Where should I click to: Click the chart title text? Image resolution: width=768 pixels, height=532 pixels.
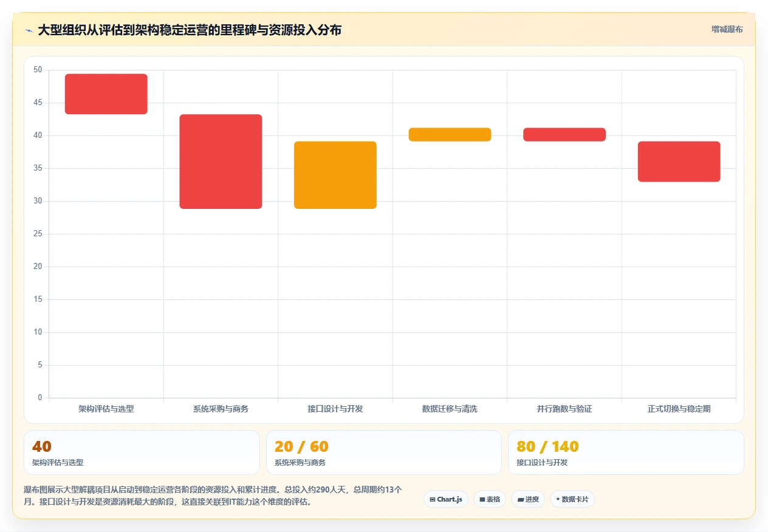190,30
